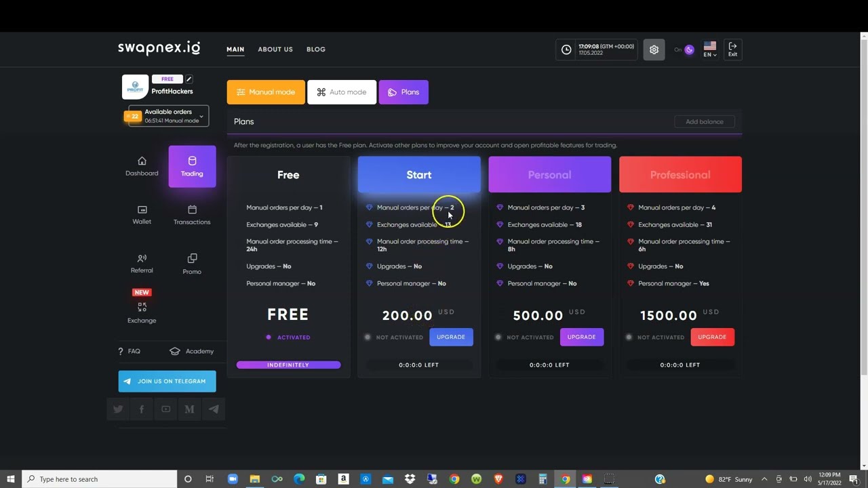Click the Indefinitely progress bar
This screenshot has height=488, width=868.
coord(288,365)
